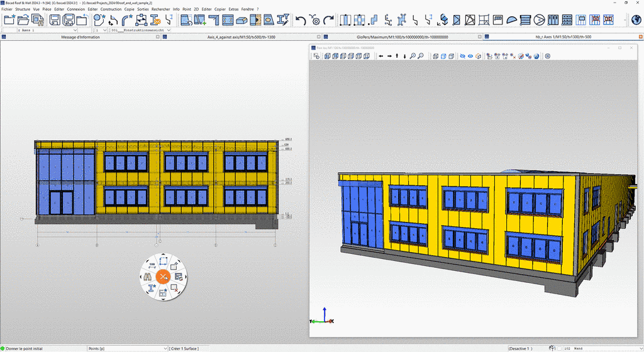Click the pan left arrow in 3D view
Screen dimensions: 644x352
point(381,56)
